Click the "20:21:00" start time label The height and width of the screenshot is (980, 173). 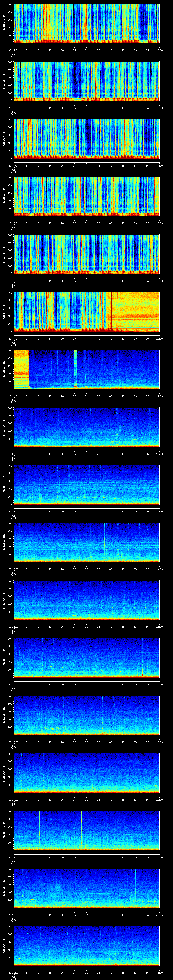click(x=14, y=454)
